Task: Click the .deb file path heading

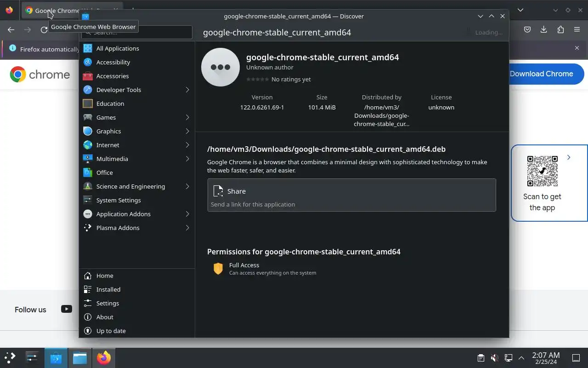Action: (x=326, y=149)
